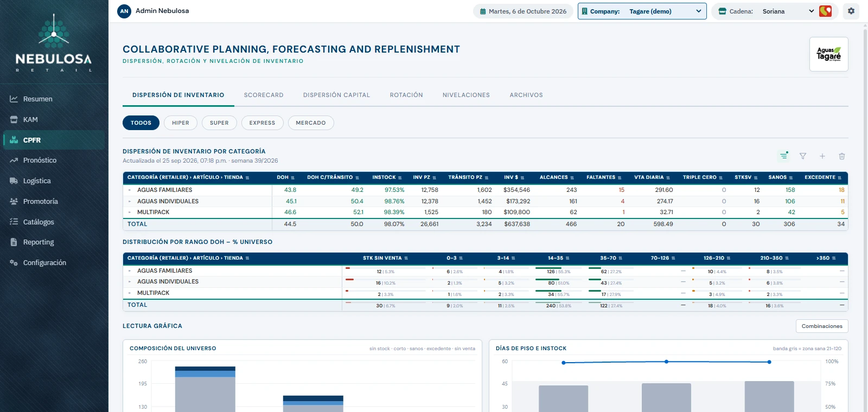Image resolution: width=868 pixels, height=412 pixels.
Task: Expand AGUAS FAMILIARES row in DOH distribution table
Action: point(130,271)
